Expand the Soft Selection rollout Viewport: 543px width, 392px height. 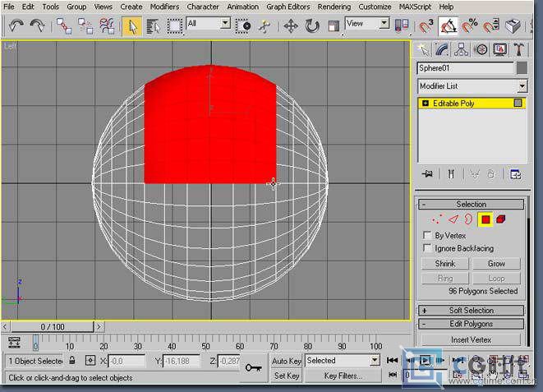[471, 311]
